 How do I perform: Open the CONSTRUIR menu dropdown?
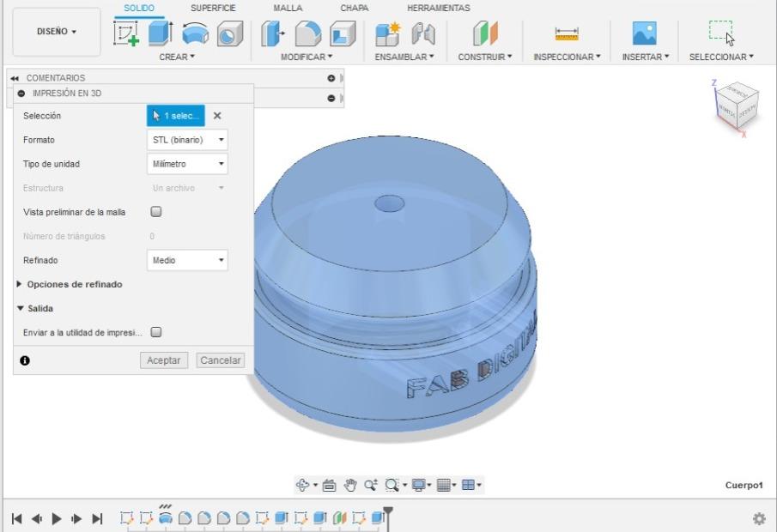pyautogui.click(x=485, y=57)
